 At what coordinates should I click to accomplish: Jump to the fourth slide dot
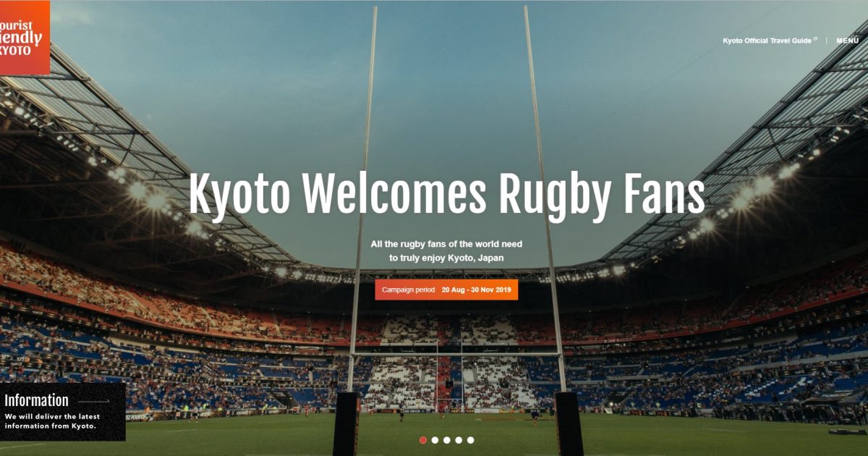[459, 440]
